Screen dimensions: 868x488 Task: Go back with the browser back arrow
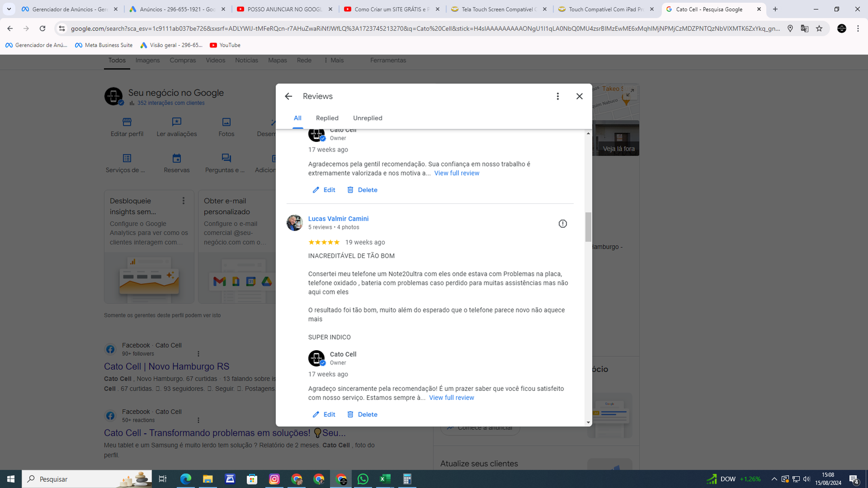click(x=10, y=28)
